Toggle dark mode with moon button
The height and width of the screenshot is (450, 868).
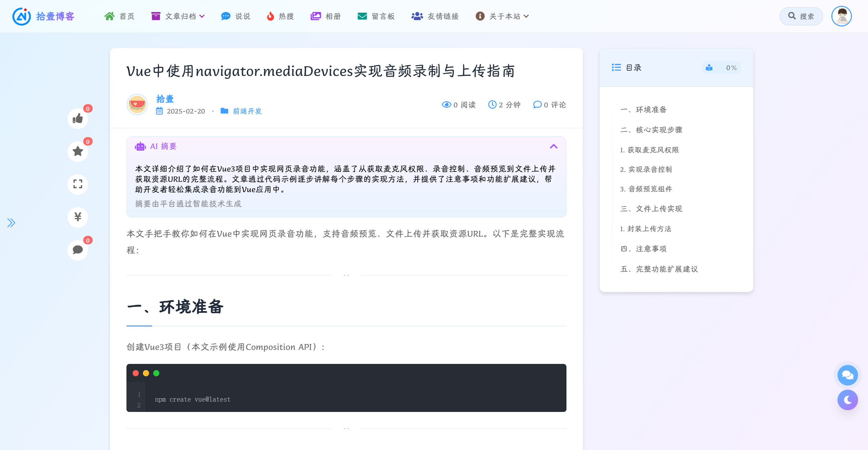point(847,400)
